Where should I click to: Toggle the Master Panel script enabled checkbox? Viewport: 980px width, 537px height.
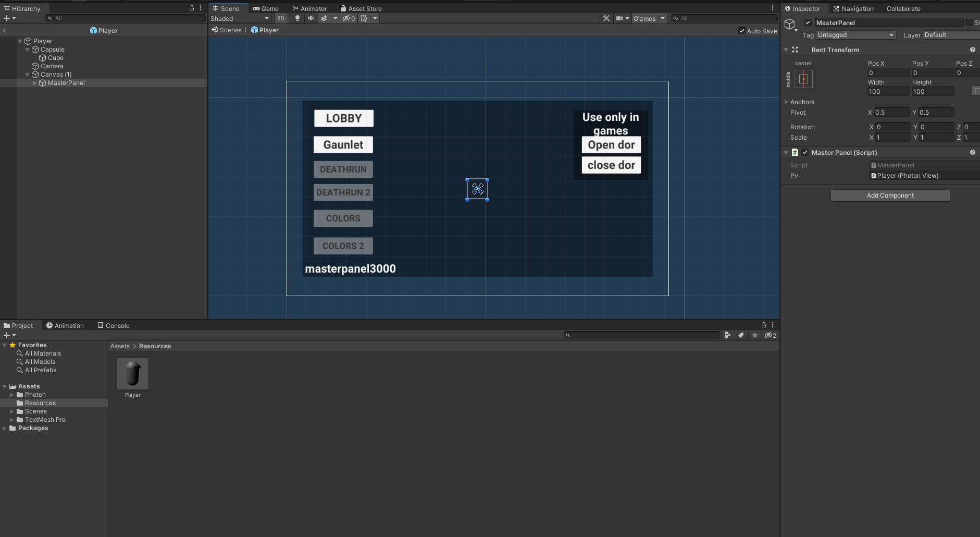805,152
